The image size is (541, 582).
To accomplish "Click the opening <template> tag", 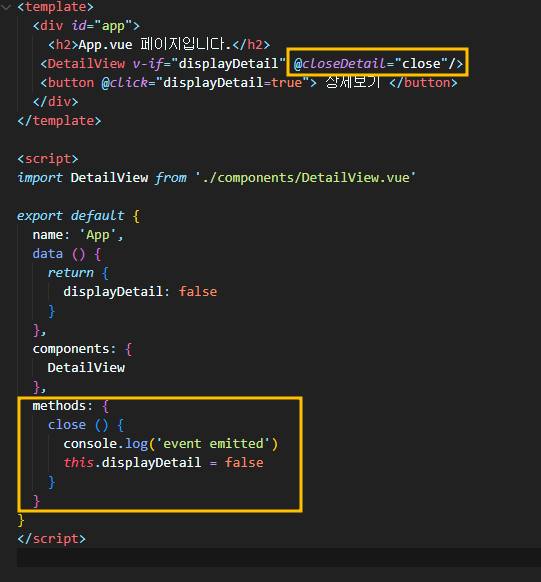I will click(55, 7).
